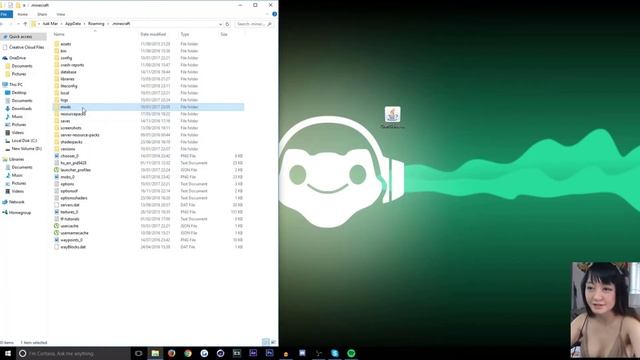Open the Windows Start menu
The image size is (640, 360).
tap(8, 353)
